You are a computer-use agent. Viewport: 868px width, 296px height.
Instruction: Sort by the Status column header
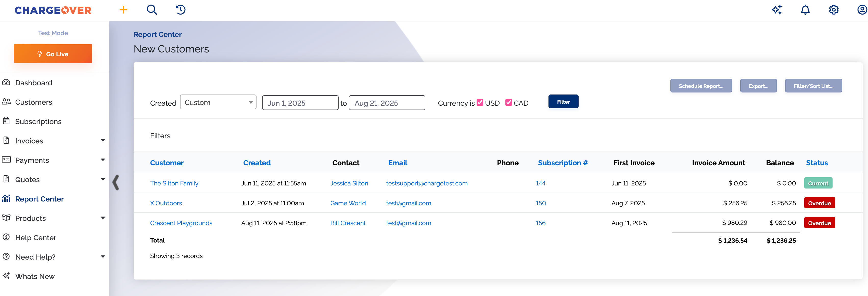(817, 163)
